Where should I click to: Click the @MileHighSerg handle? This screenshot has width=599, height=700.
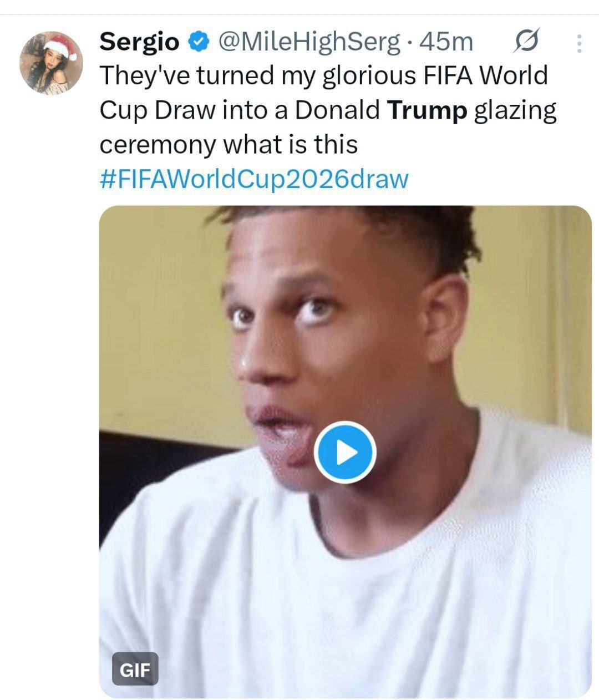309,42
